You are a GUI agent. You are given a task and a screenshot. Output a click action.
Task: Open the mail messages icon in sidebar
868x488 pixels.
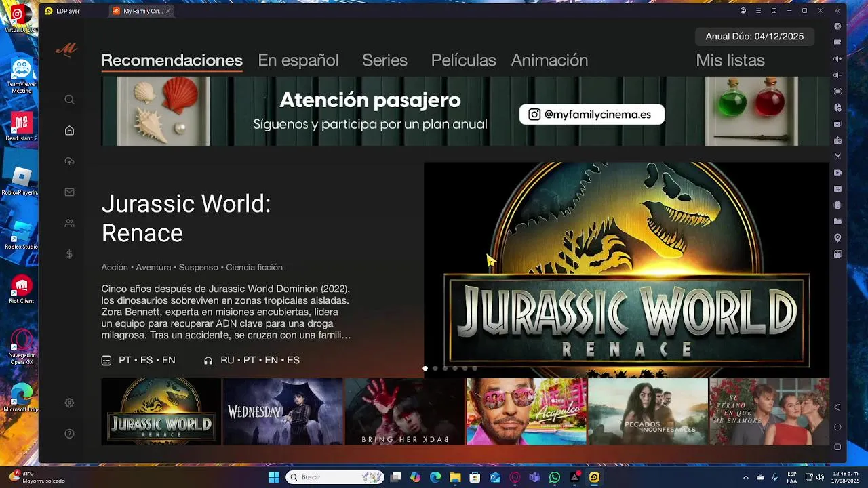pos(69,192)
